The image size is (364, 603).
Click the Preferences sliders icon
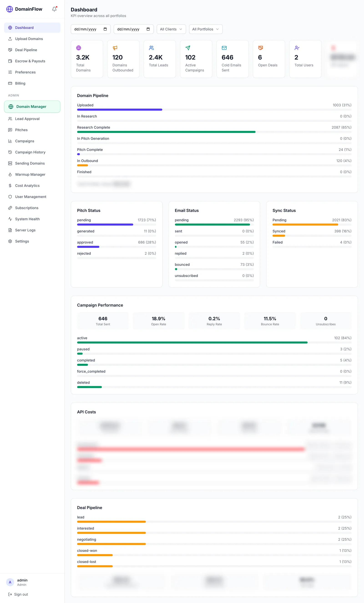click(x=10, y=72)
